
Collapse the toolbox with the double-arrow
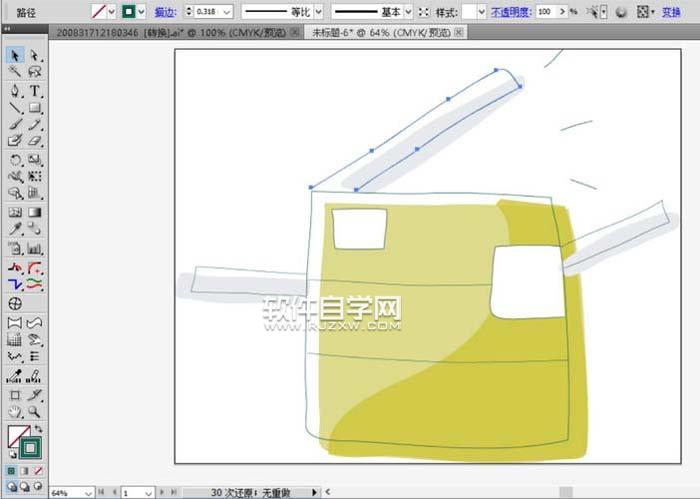(7, 28)
